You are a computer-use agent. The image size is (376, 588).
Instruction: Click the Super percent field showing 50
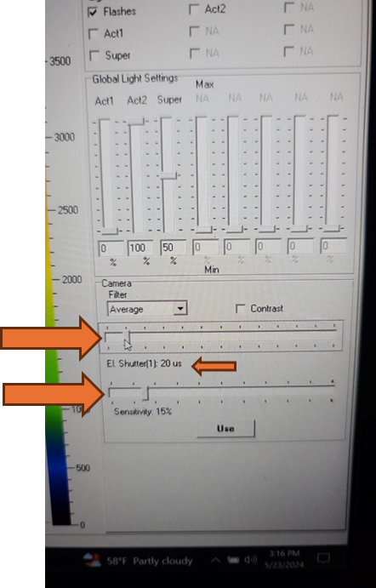(x=174, y=248)
